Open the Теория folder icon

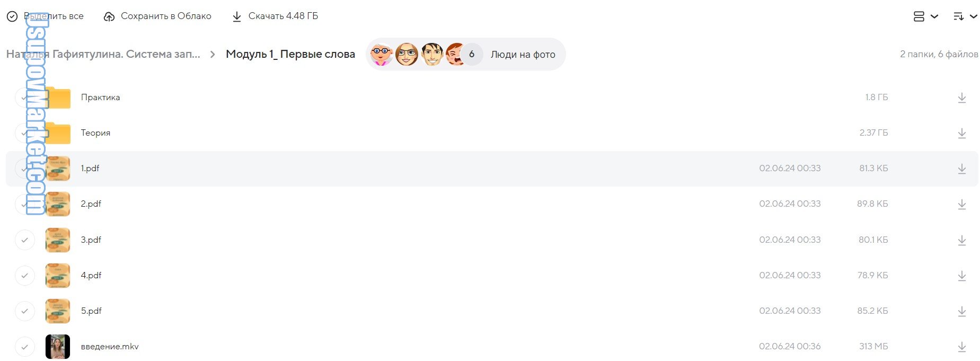[58, 133]
